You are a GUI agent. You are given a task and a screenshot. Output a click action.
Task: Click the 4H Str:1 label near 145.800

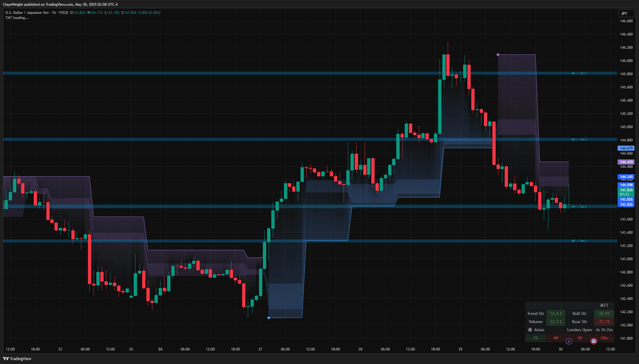pyautogui.click(x=579, y=73)
